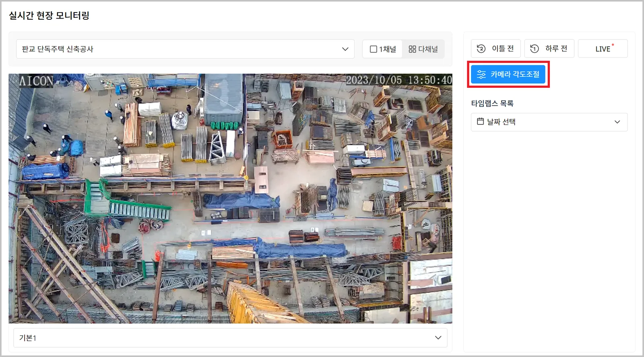Screen dimensions: 644x357
Task: Click the 하루 전 button
Action: click(x=549, y=49)
